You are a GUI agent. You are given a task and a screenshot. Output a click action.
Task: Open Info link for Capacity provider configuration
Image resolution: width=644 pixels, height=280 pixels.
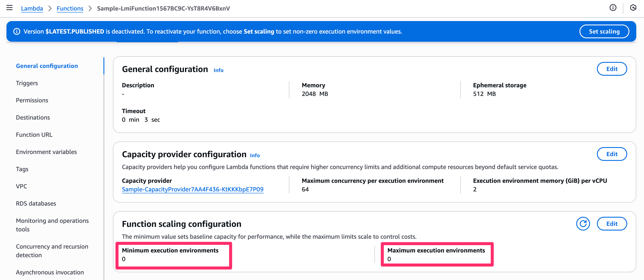click(x=255, y=155)
